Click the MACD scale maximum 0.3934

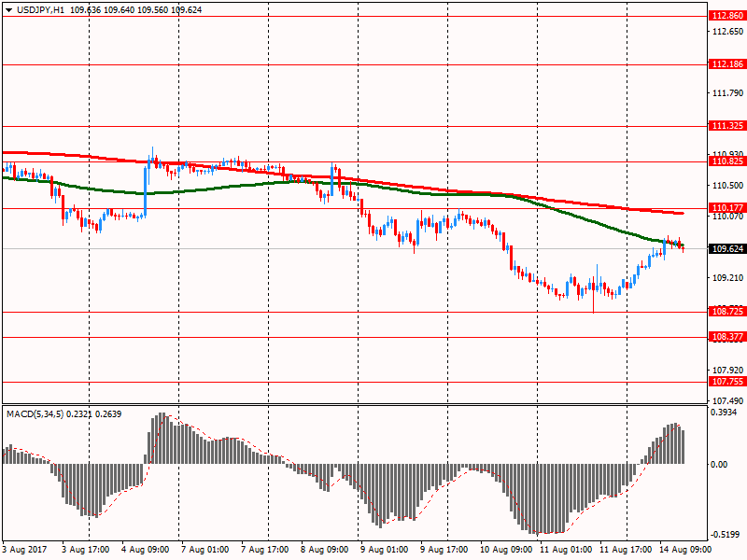[724, 413]
